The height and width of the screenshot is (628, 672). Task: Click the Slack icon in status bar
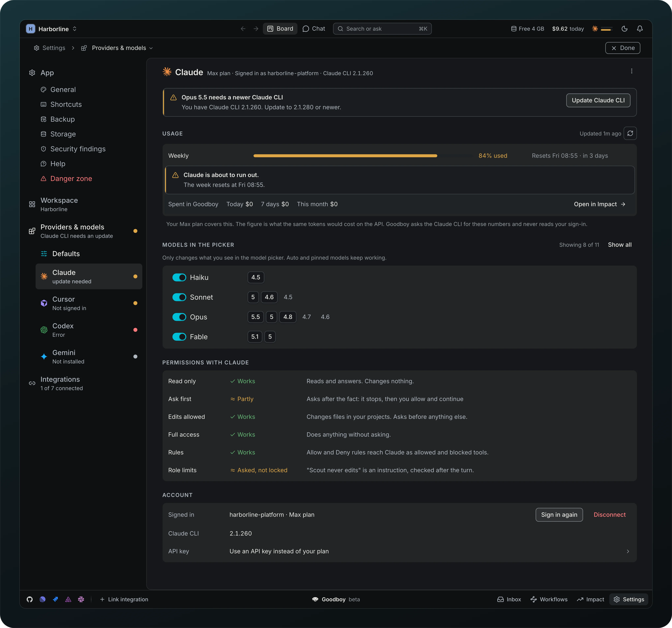click(x=81, y=599)
